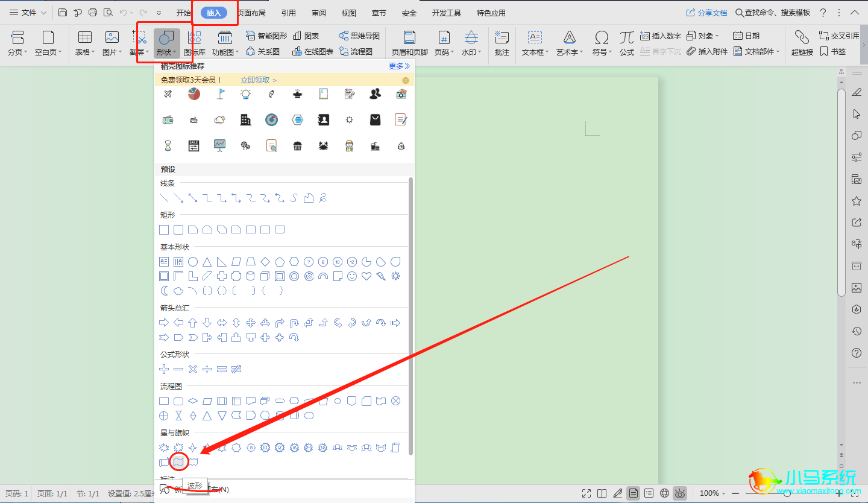Click the 智能图形 smart graphic button

[x=266, y=36]
